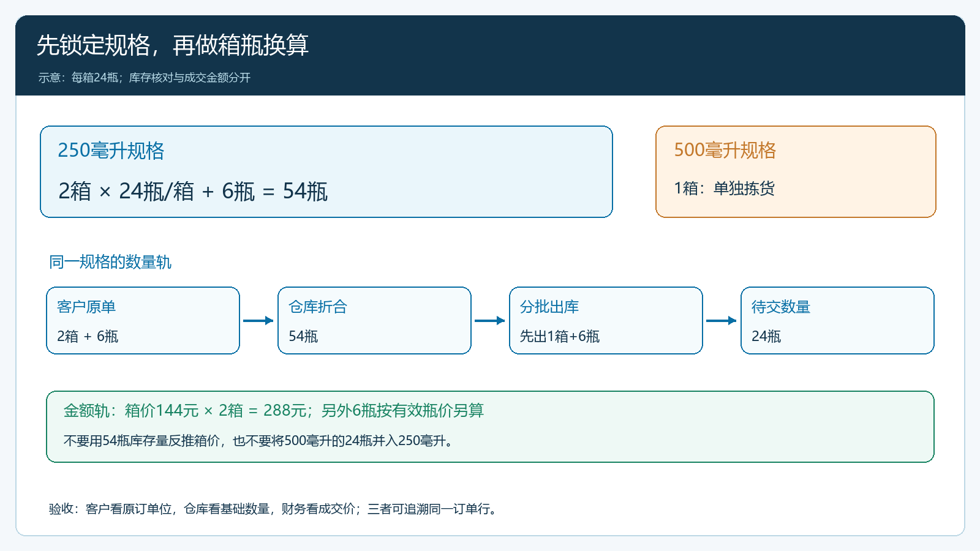Click the 分批出库 card title
This screenshot has width=980, height=551.
[x=549, y=307]
